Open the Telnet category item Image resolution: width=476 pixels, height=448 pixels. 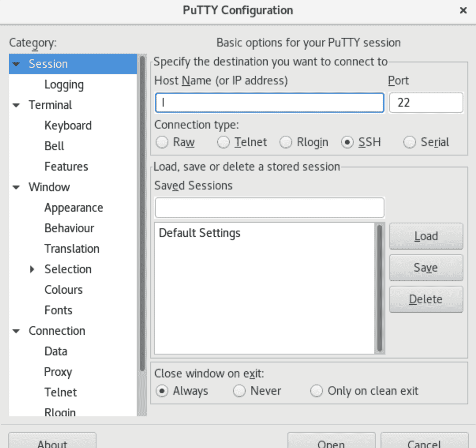60,392
